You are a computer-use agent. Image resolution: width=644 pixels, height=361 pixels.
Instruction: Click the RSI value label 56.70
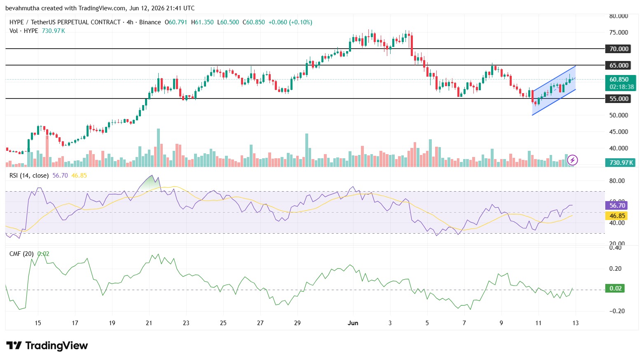pyautogui.click(x=617, y=205)
